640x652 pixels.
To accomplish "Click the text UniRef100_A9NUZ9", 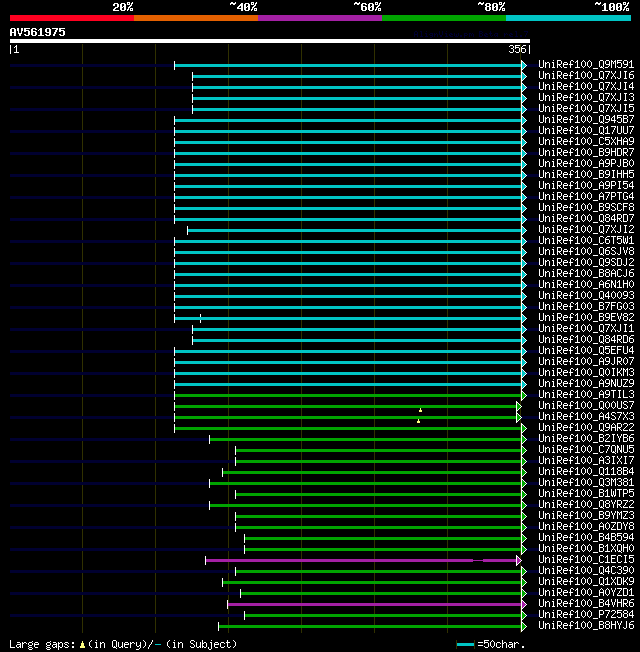I will click(586, 383).
